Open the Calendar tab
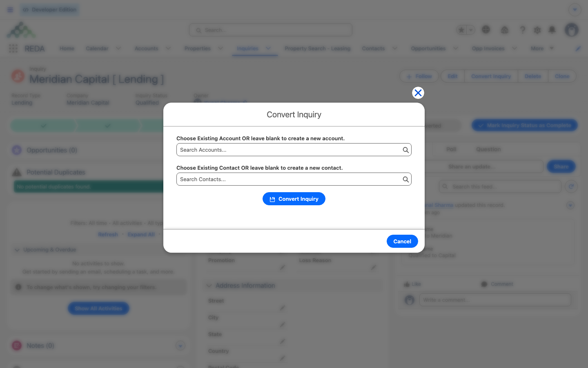 pyautogui.click(x=97, y=49)
